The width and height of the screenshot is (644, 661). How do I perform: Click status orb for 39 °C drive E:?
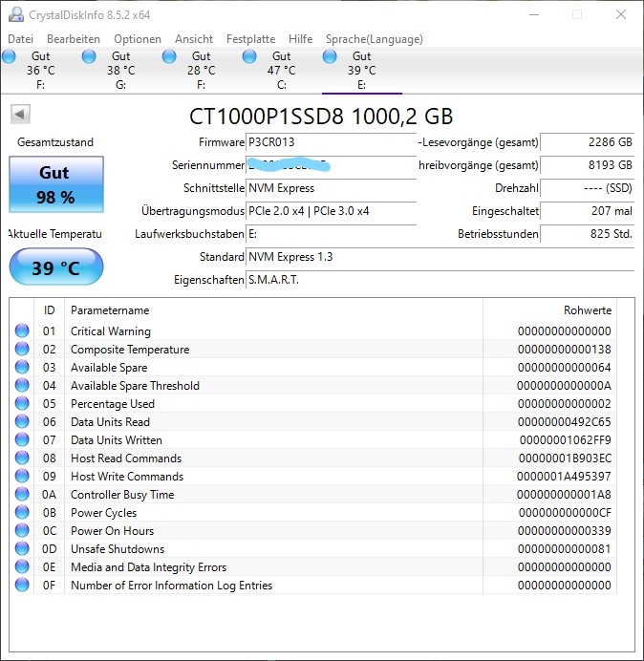(330, 56)
